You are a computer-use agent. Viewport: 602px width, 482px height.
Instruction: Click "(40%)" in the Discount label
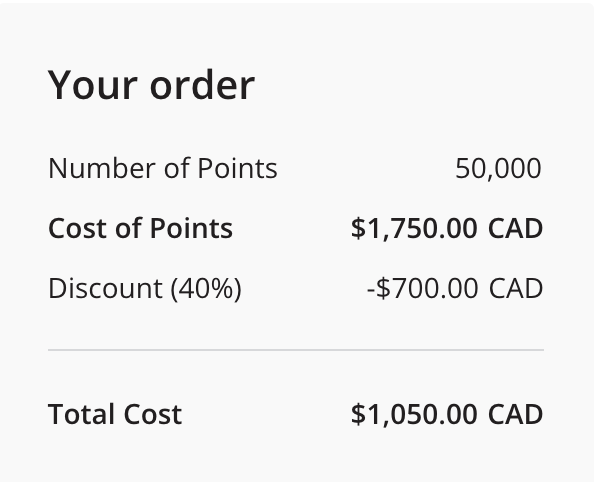pos(206,288)
